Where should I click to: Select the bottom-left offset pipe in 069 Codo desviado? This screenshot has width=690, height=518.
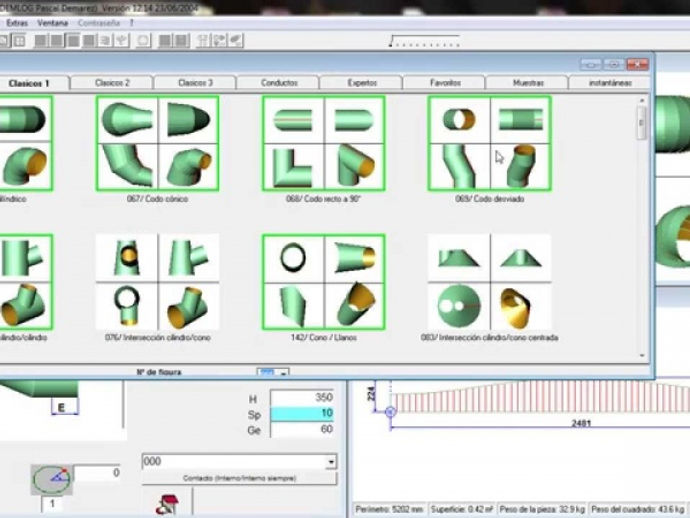pos(459,166)
